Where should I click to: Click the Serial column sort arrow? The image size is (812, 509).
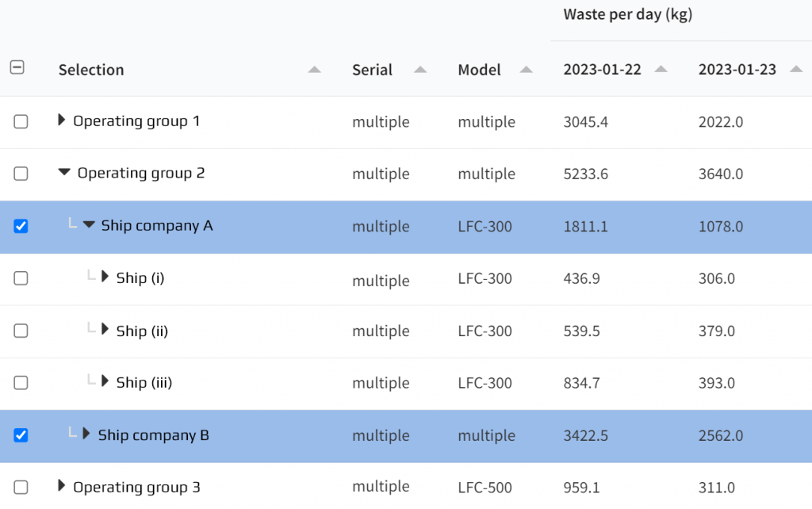click(x=420, y=70)
